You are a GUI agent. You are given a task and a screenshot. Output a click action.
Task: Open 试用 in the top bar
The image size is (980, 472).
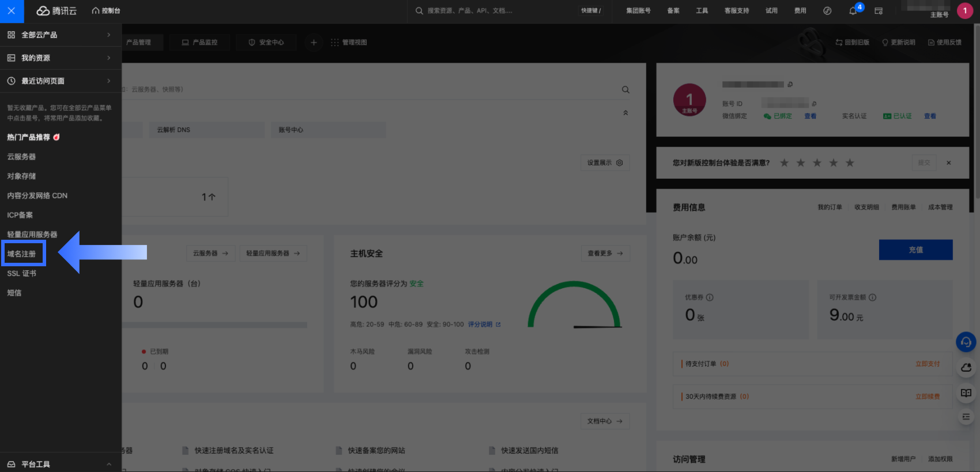771,11
